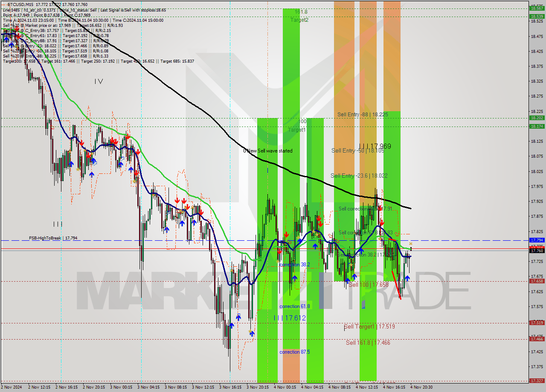Click the 'I I I 17.969' wave label
The height and width of the screenshot is (392, 546).
tap(375, 146)
